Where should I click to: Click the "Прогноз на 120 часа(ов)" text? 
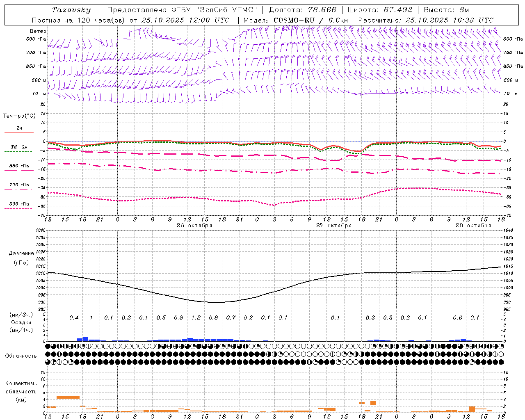(78, 20)
